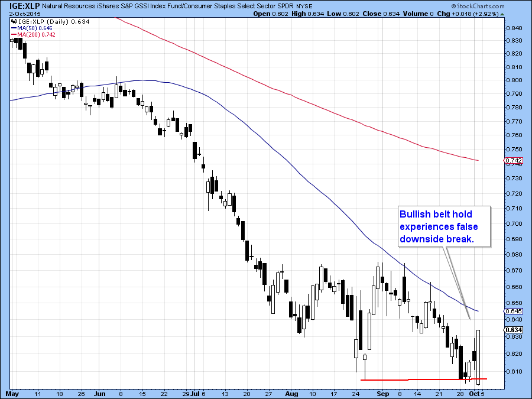
Task: Select the MA(50) 0.645 legend entry
Action: pyautogui.click(x=32, y=28)
